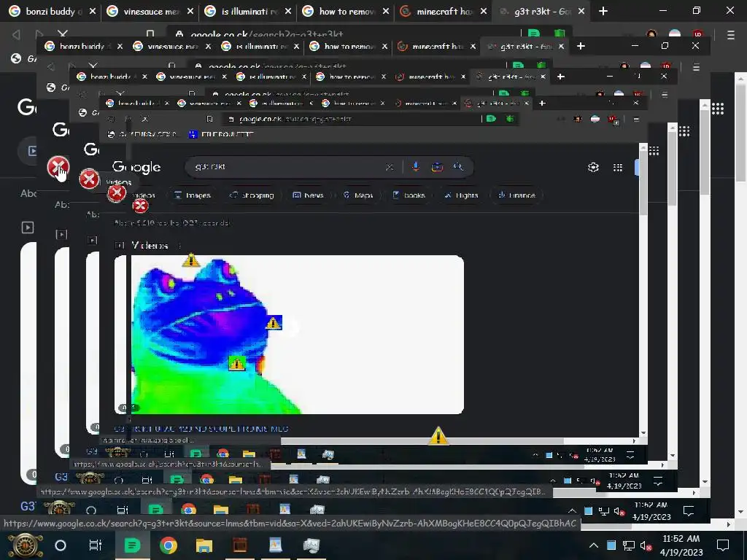The width and height of the screenshot is (747, 560).
Task: Open a new tab in the second cascaded window
Action: [581, 46]
